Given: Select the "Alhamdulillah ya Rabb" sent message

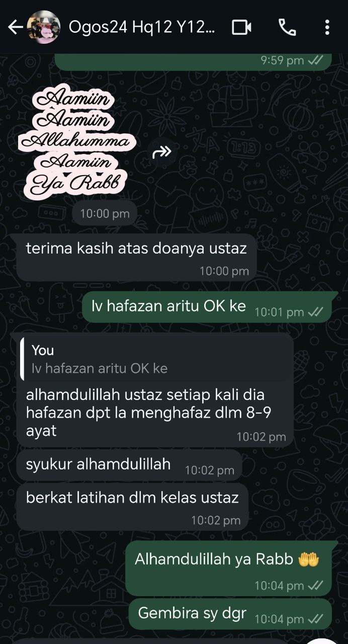Looking at the screenshot, I should coord(228,569).
